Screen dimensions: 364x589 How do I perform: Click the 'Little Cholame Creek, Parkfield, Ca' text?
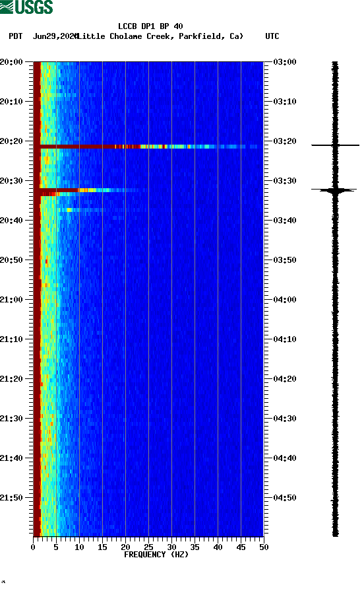click(160, 36)
